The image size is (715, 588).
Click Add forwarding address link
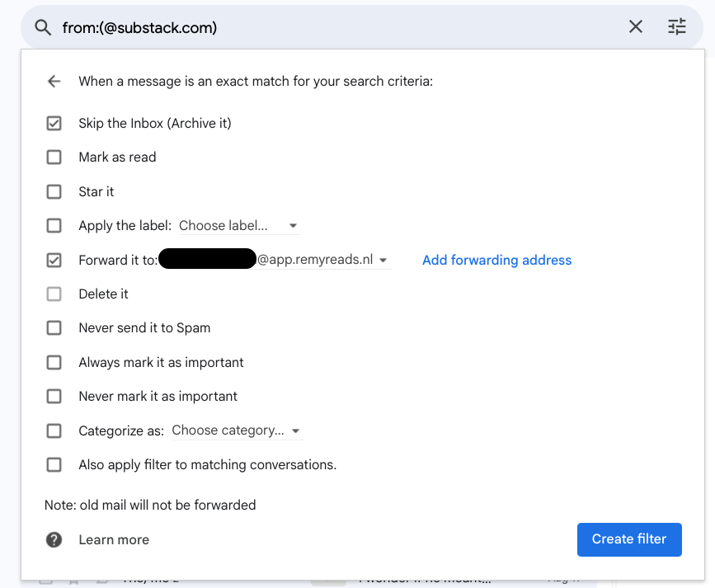click(x=496, y=260)
